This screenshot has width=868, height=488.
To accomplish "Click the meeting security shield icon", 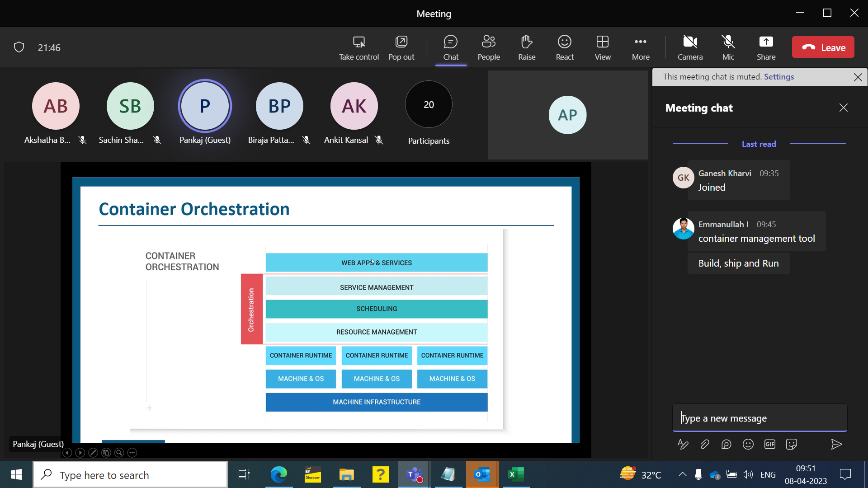I will (19, 47).
